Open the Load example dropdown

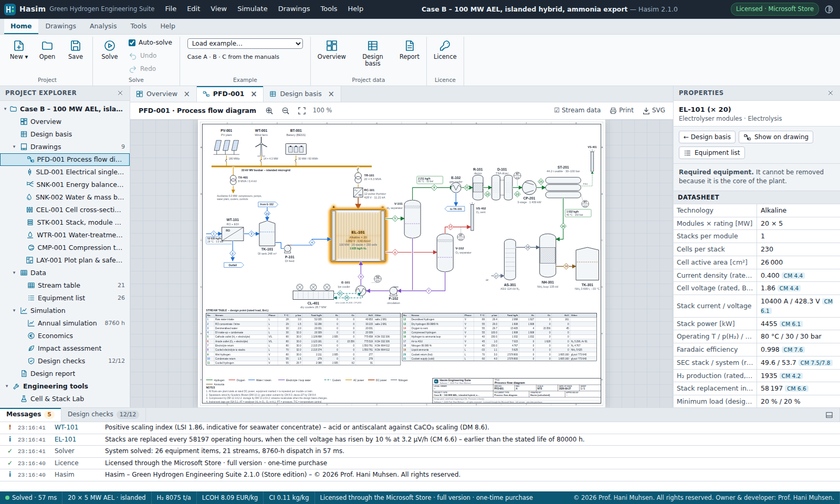(x=245, y=44)
